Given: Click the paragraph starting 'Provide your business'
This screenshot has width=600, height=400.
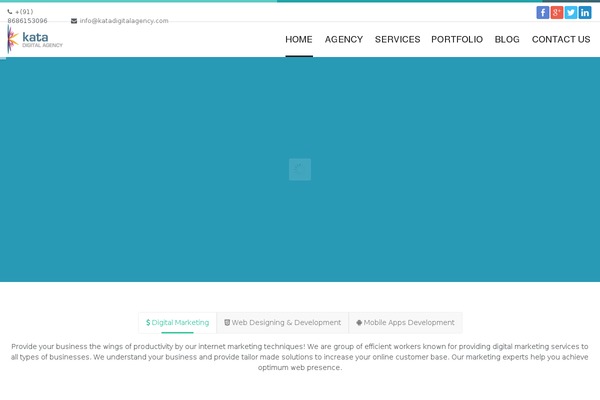Looking at the screenshot, I should pos(300,357).
